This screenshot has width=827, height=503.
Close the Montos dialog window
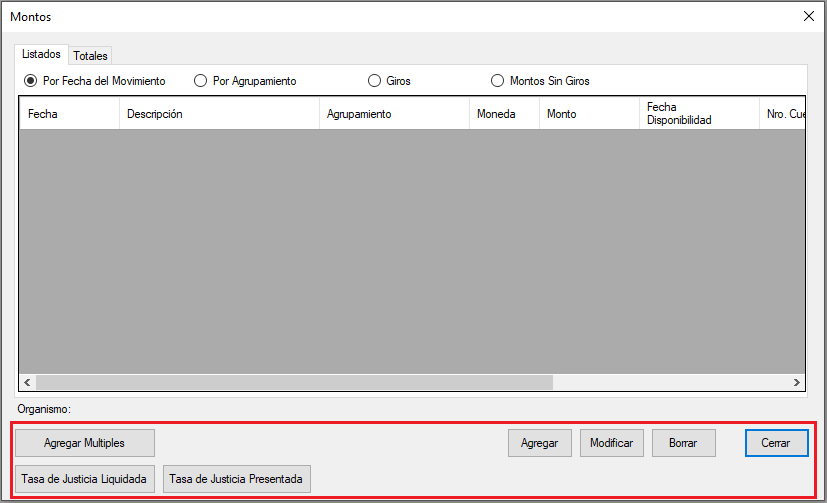click(809, 16)
